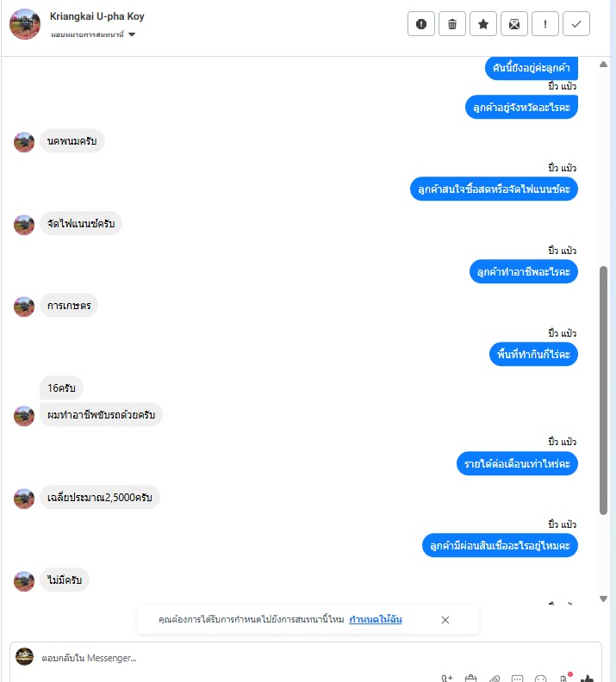Mark conversation unread with envelope icon
This screenshot has width=616, height=682.
click(x=514, y=24)
